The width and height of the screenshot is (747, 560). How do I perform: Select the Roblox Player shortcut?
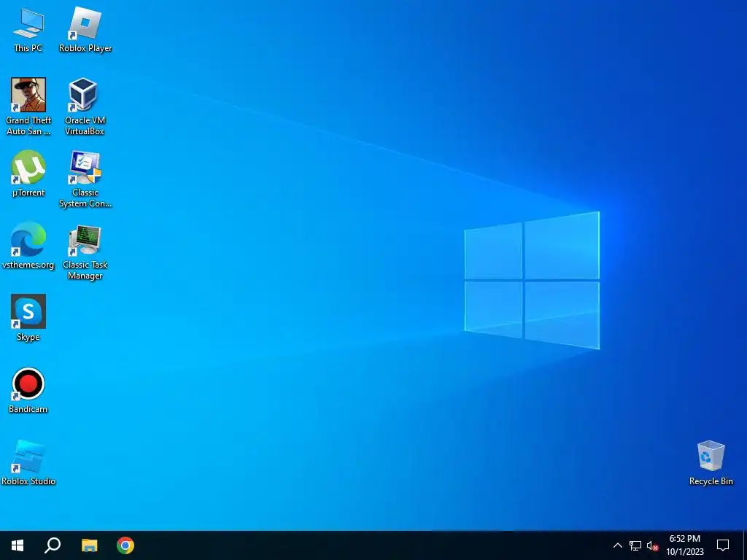pos(85,30)
